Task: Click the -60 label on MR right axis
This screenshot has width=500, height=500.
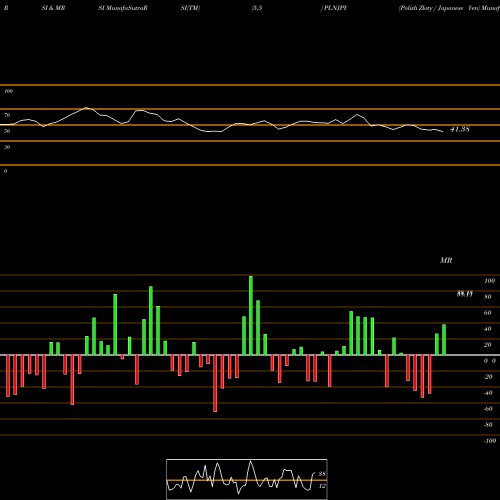Action: 488,409
